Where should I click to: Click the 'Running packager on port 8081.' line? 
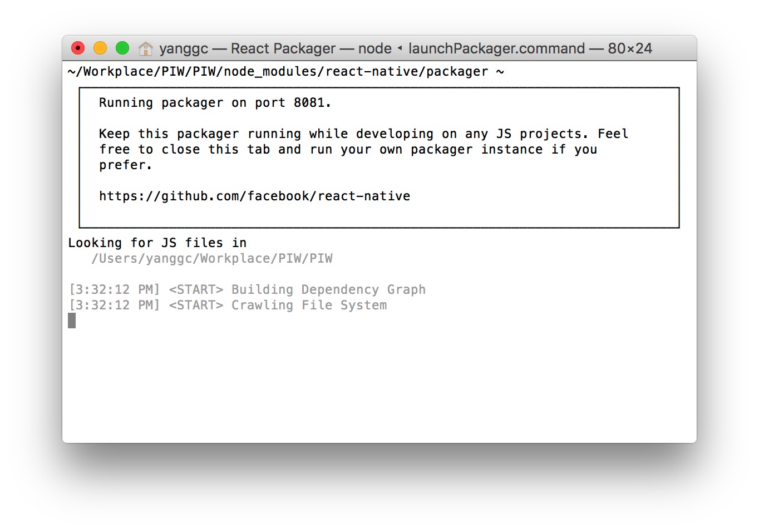[215, 103]
